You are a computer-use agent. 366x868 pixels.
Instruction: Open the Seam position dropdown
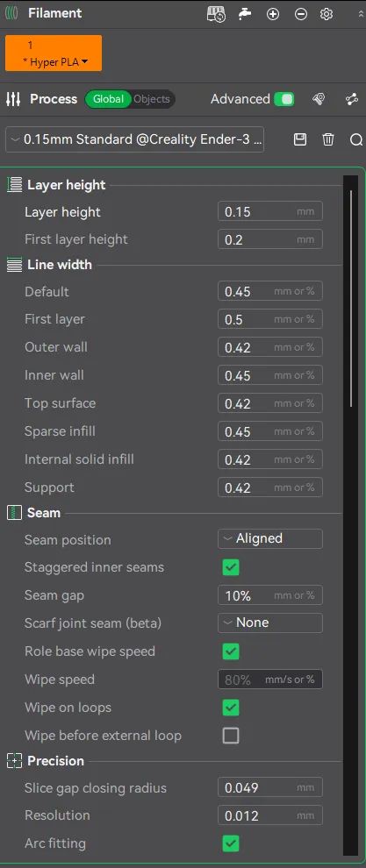click(270, 538)
